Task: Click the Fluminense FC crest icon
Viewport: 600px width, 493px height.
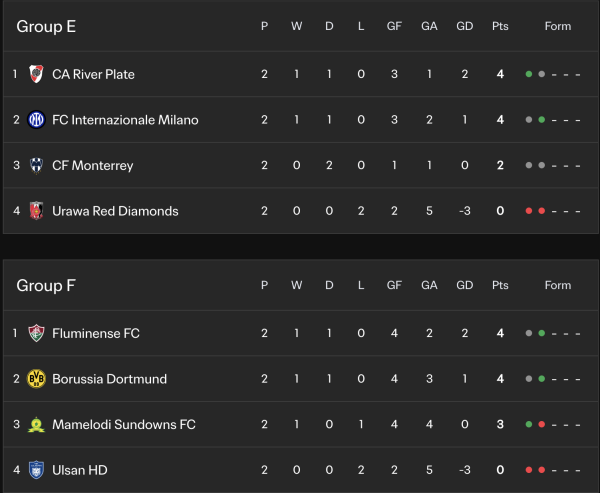Action: (x=37, y=333)
